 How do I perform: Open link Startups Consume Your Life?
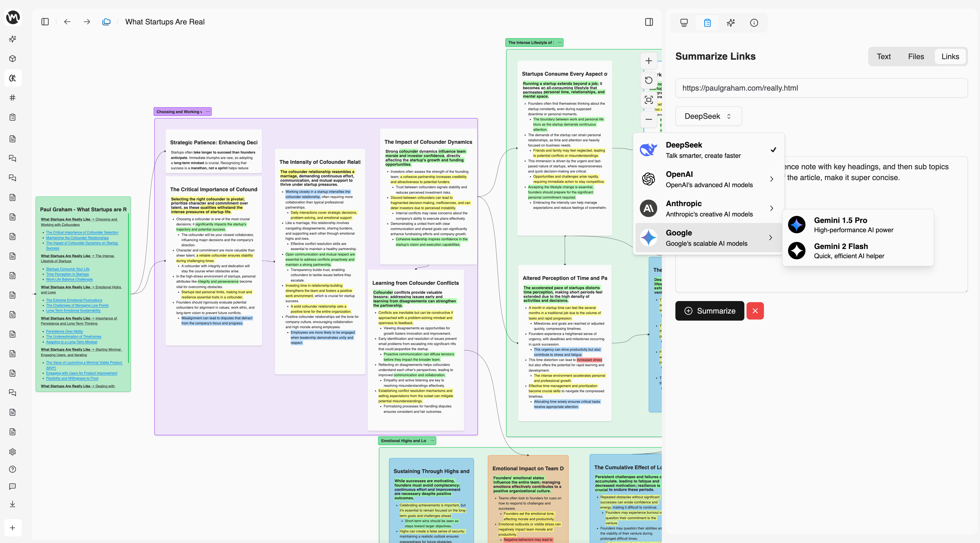click(x=68, y=269)
